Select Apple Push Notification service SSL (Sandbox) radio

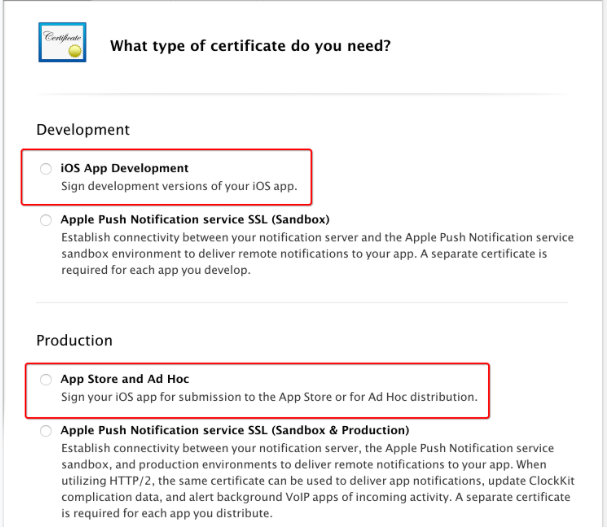tap(46, 220)
